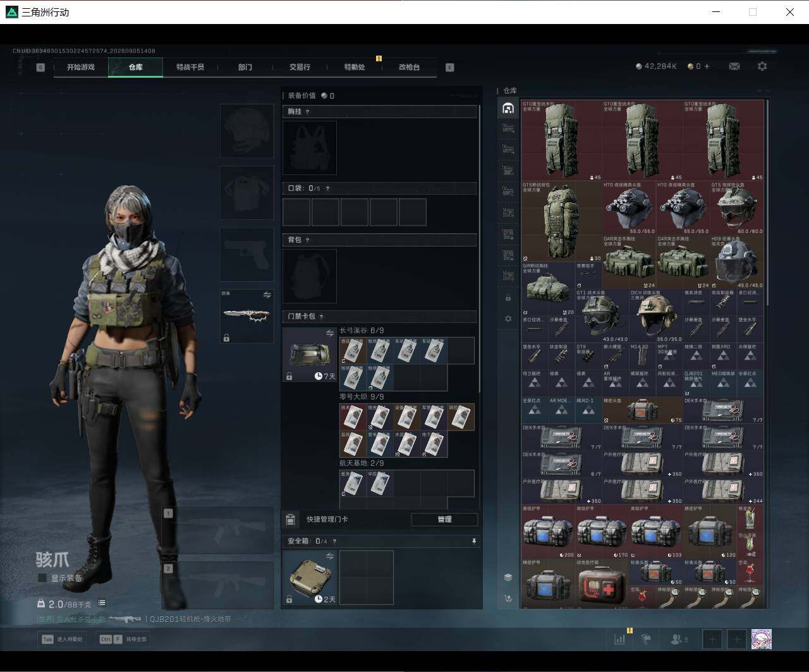Open warehouse sidebar gear settings icon
Screen dimensions: 809x672
(x=508, y=319)
